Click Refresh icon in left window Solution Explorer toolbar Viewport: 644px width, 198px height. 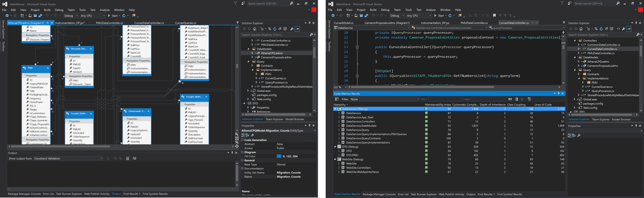pyautogui.click(x=275, y=29)
